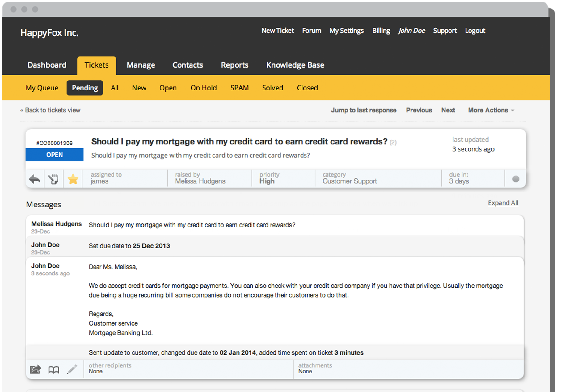
Task: Click the open-book knowledge base icon
Action: pos(54,369)
